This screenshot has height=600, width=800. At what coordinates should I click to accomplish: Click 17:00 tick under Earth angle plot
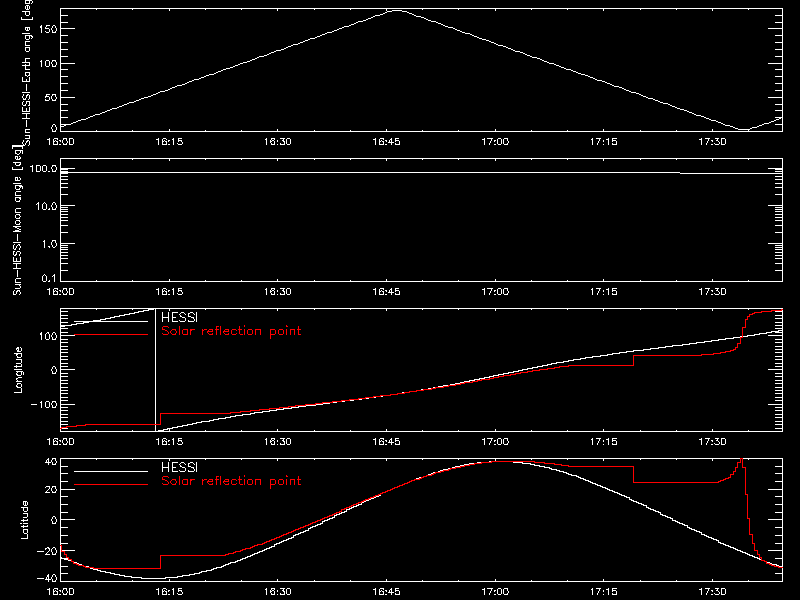click(x=495, y=142)
